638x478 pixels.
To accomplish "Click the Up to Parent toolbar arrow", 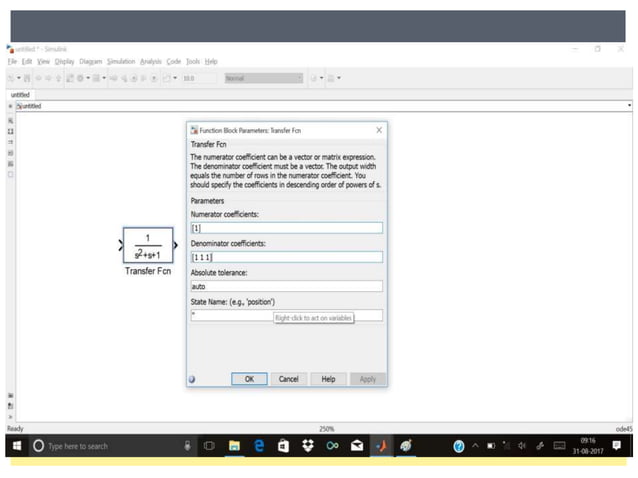I will pos(58,78).
